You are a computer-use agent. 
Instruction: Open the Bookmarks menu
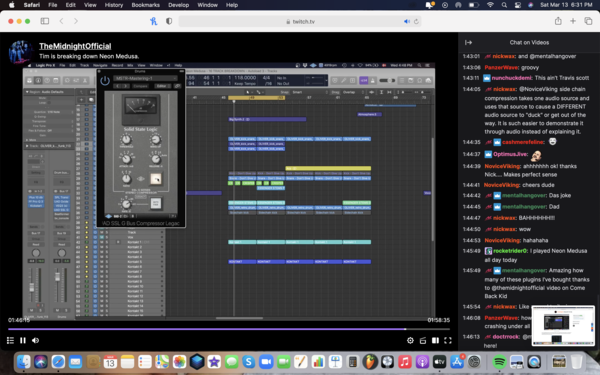click(145, 5)
